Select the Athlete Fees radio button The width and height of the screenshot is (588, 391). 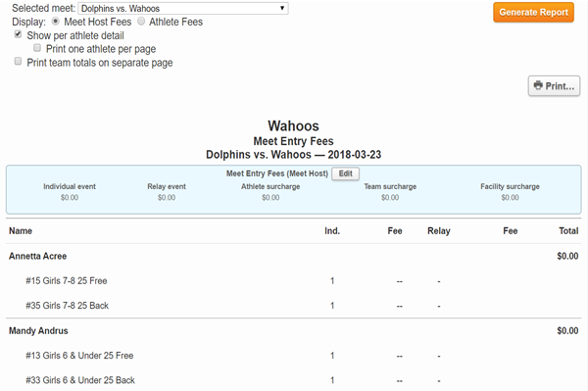click(x=141, y=22)
